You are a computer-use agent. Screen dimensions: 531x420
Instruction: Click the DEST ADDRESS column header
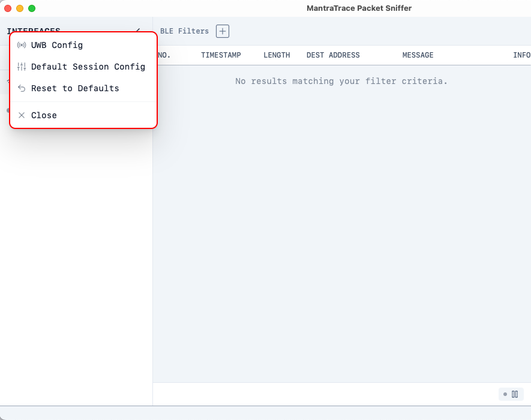[333, 55]
